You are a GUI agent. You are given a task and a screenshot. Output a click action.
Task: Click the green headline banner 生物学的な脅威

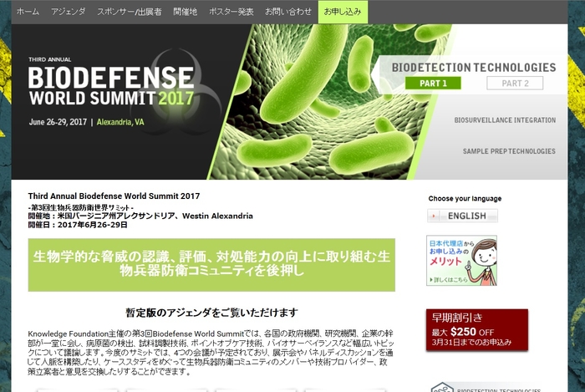[x=211, y=265]
